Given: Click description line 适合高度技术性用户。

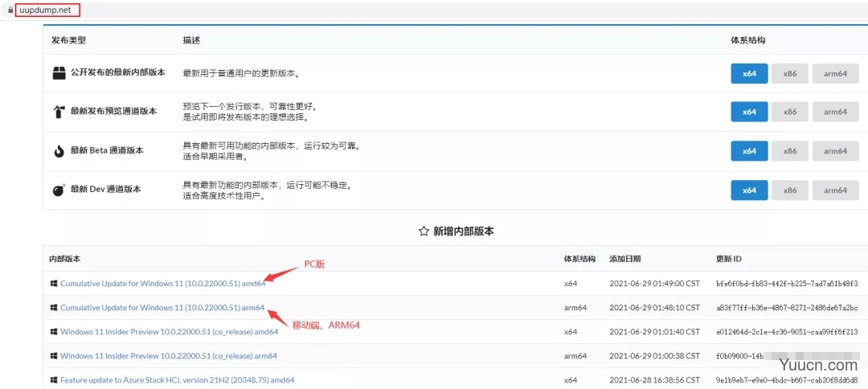Looking at the screenshot, I should 223,196.
